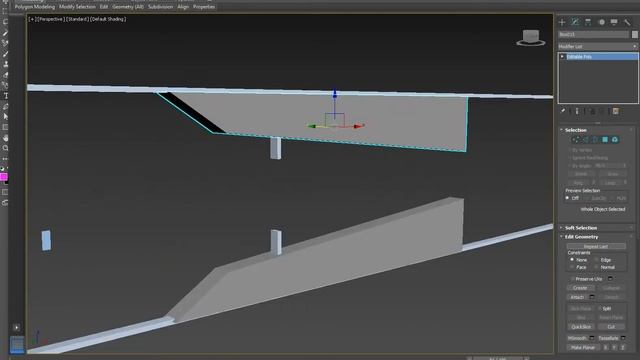Viewport: 640px width, 360px height.
Task: Select the Rectangle shape tool
Action: click(x=6, y=127)
